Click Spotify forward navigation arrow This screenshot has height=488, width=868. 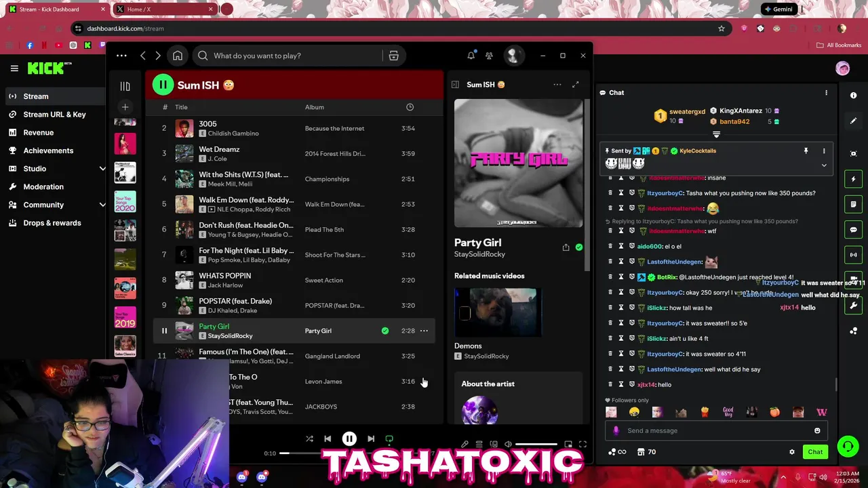tap(158, 56)
